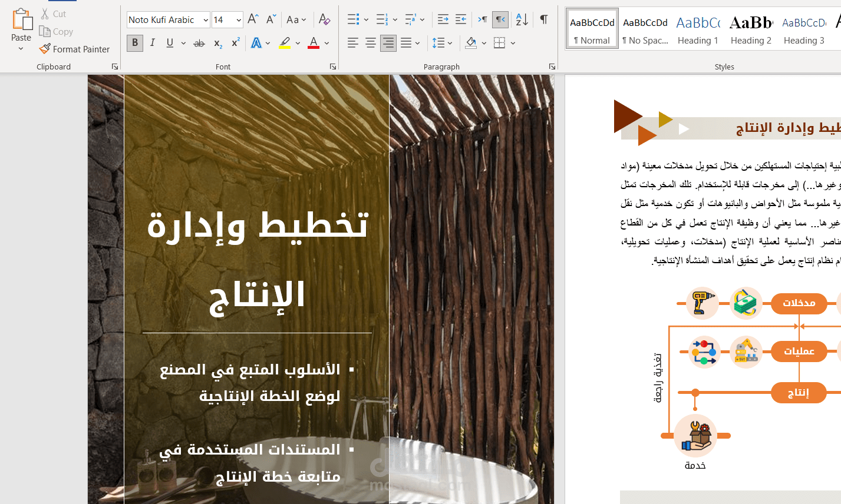
Task: Open the Noto Kufi Arabic font dropdown
Action: click(x=206, y=20)
